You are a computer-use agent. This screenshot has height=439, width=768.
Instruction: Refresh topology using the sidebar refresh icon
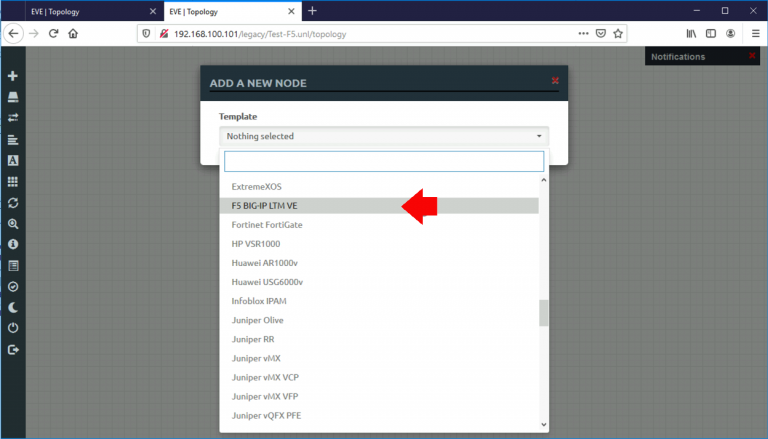tap(13, 203)
